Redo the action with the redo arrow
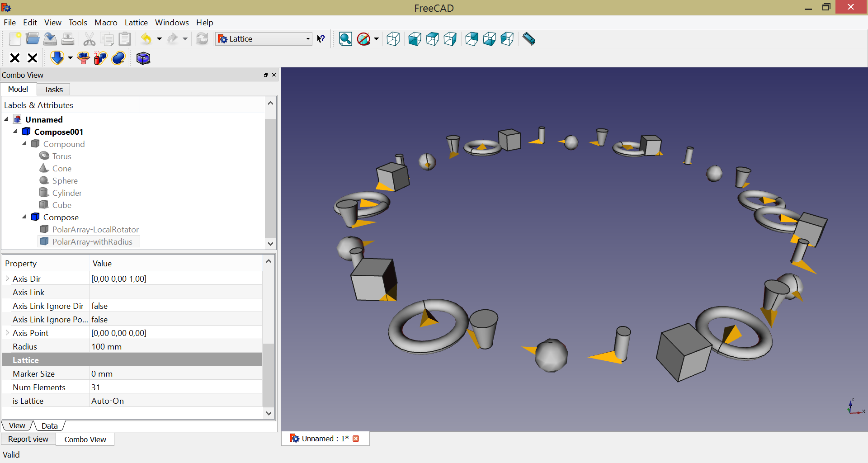This screenshot has width=868, height=463. click(x=172, y=39)
